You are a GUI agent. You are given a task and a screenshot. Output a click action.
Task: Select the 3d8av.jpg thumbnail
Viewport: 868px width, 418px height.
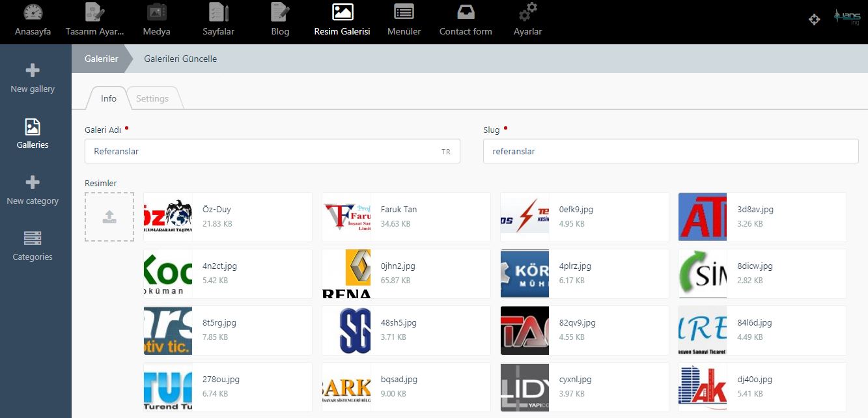point(703,217)
